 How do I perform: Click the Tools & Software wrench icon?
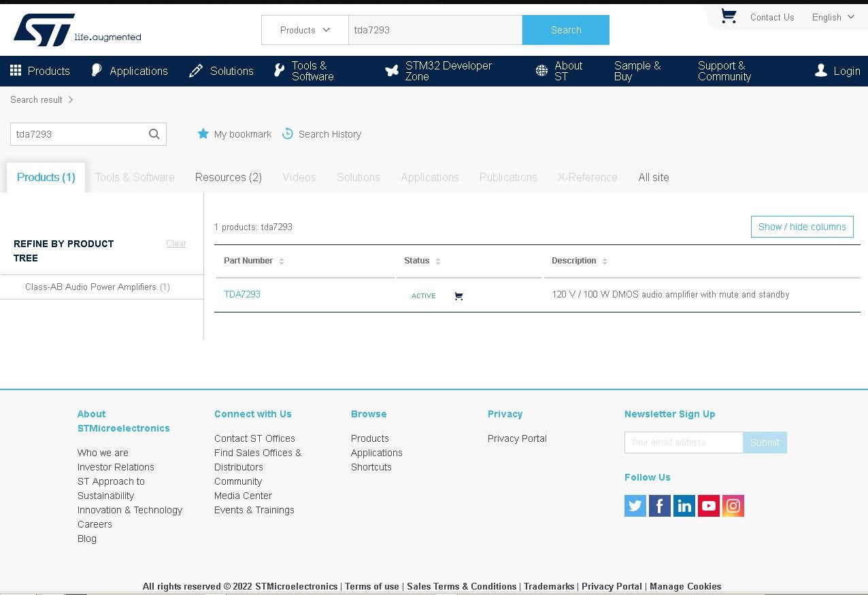click(x=279, y=71)
